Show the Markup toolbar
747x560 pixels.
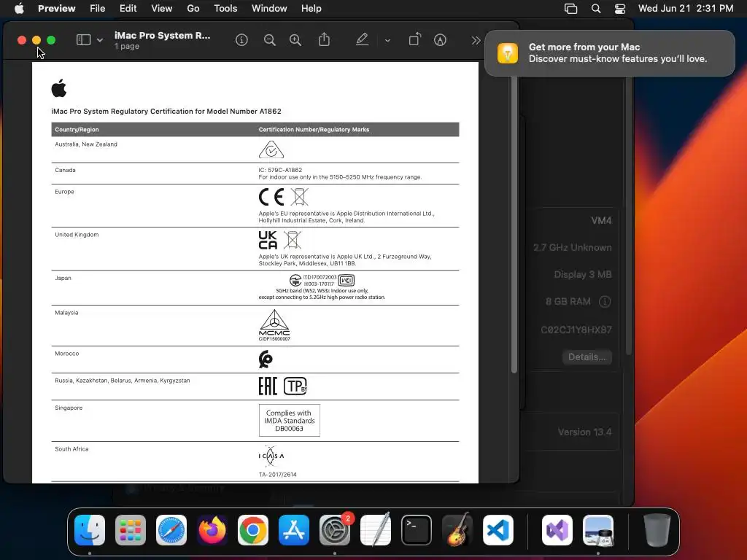tap(440, 40)
